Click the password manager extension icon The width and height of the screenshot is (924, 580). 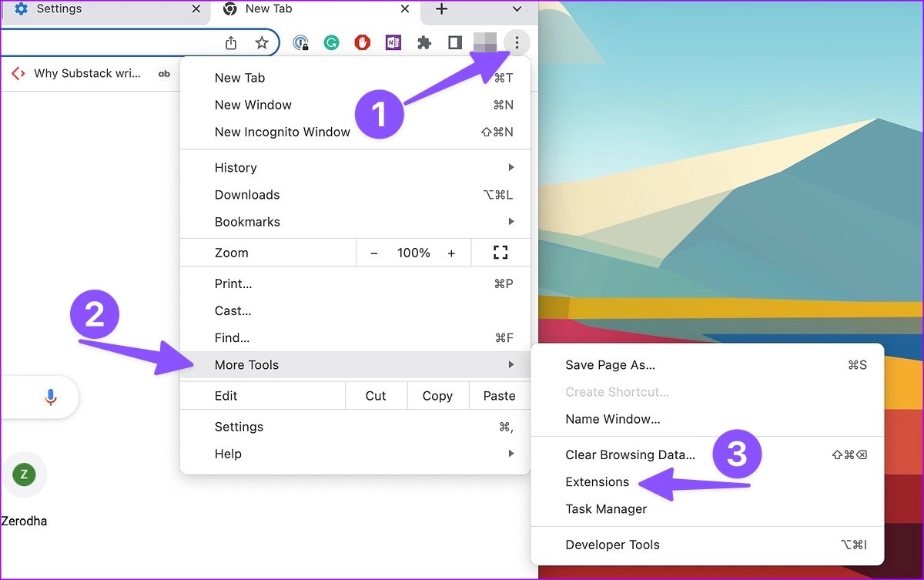[301, 43]
